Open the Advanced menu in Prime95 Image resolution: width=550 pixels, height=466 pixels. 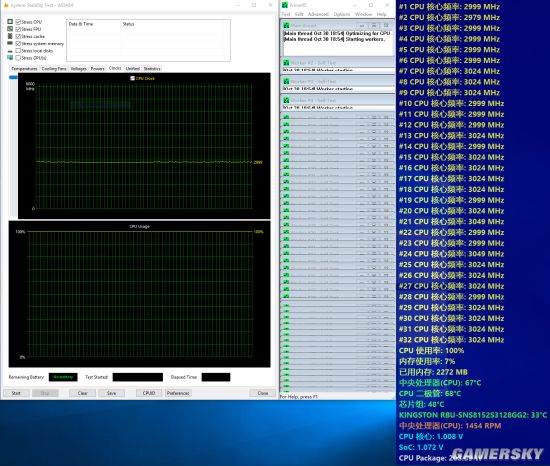tap(318, 14)
